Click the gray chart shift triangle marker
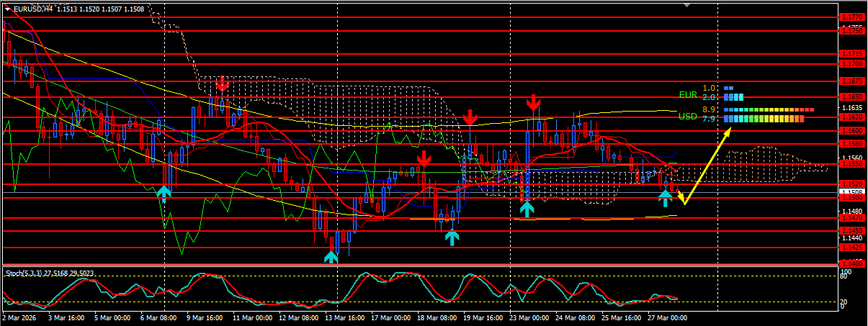 pyautogui.click(x=686, y=6)
